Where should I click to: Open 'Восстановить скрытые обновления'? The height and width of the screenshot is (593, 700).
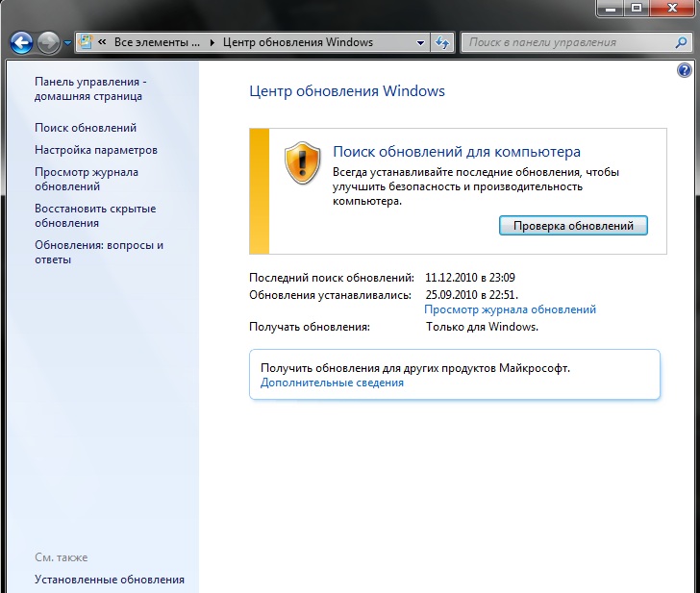coord(95,215)
